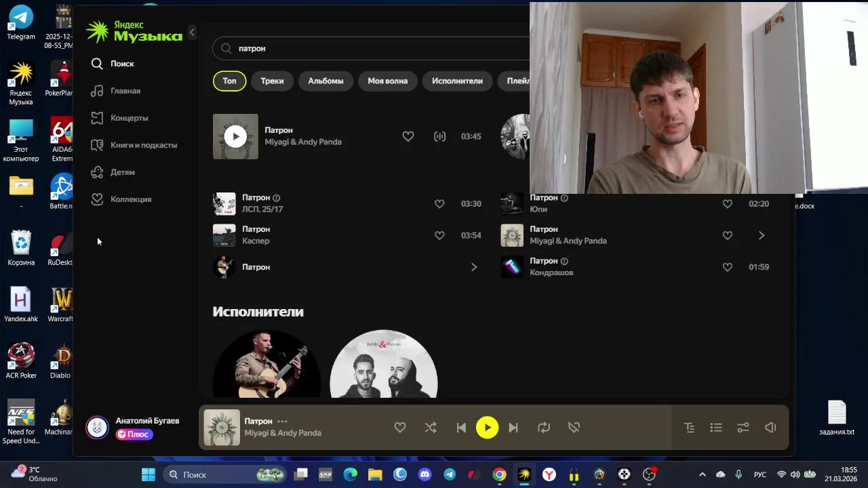This screenshot has height=488, width=868.
Task: Open Telegram from the taskbar
Action: coord(450,474)
